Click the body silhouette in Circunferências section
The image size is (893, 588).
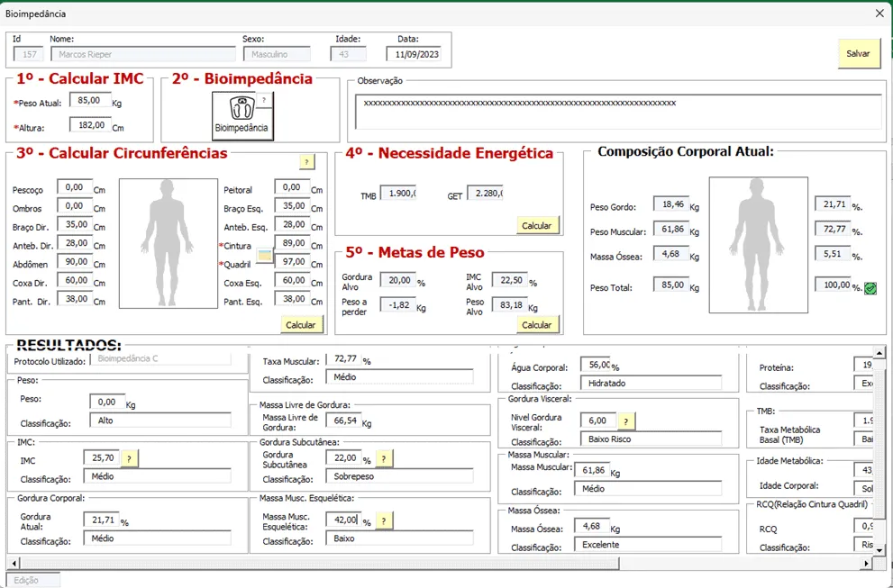[x=168, y=244]
